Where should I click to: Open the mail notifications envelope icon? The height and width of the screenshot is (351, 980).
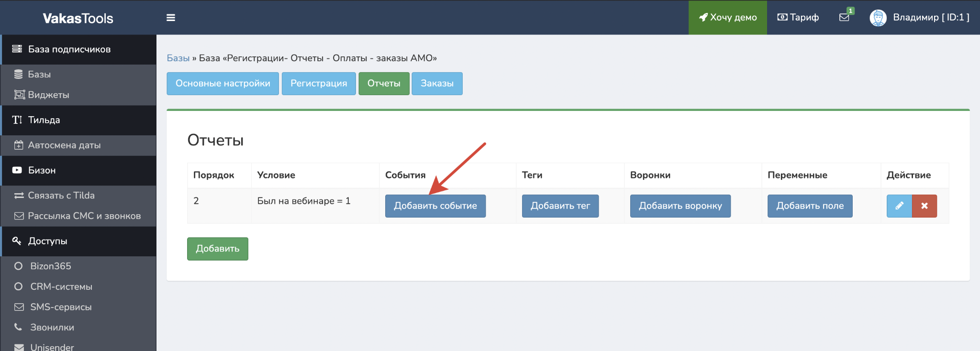[844, 17]
